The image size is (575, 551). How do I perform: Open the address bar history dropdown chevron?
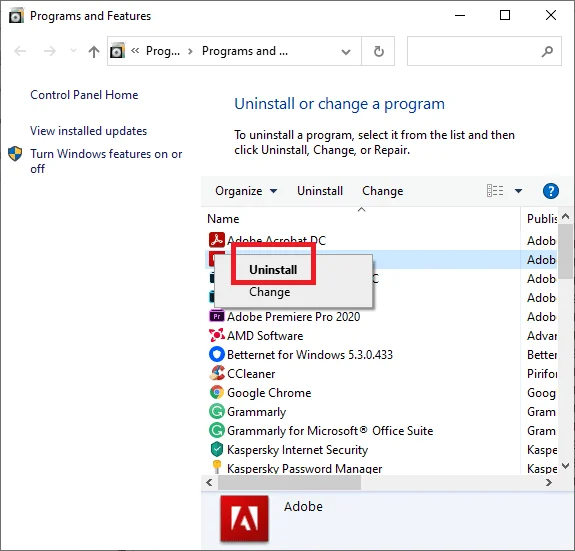(345, 52)
